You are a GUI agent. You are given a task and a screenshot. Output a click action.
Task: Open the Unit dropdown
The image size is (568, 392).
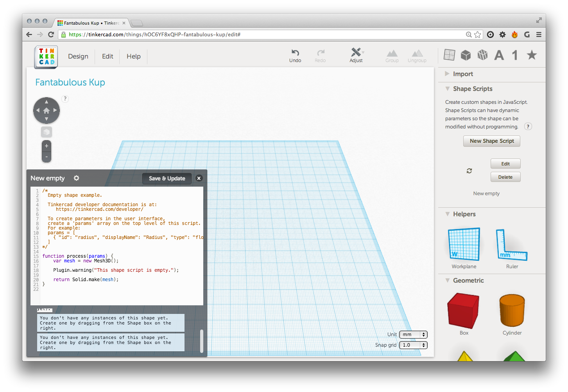pyautogui.click(x=413, y=335)
